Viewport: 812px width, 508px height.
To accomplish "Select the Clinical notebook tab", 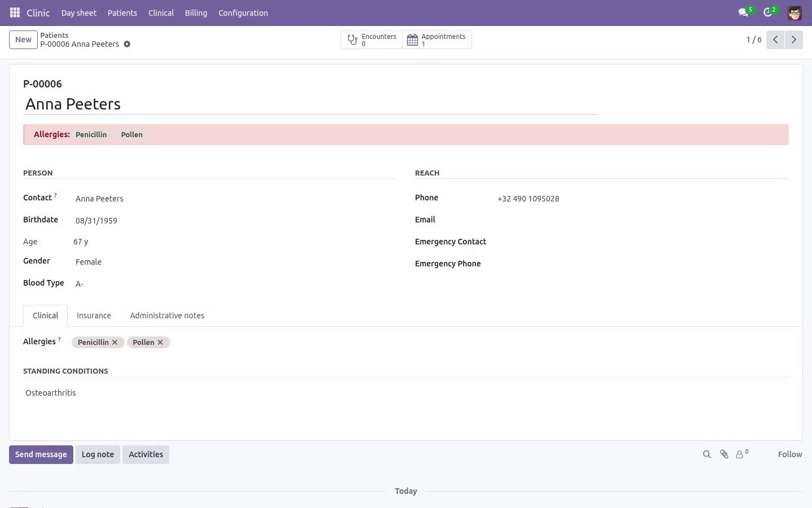I will (45, 316).
